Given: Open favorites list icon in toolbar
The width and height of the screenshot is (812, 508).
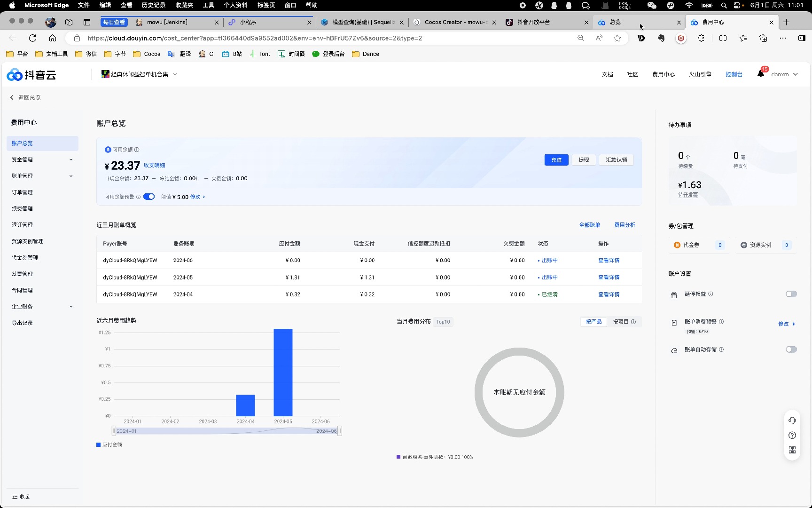Looking at the screenshot, I should click(x=743, y=38).
